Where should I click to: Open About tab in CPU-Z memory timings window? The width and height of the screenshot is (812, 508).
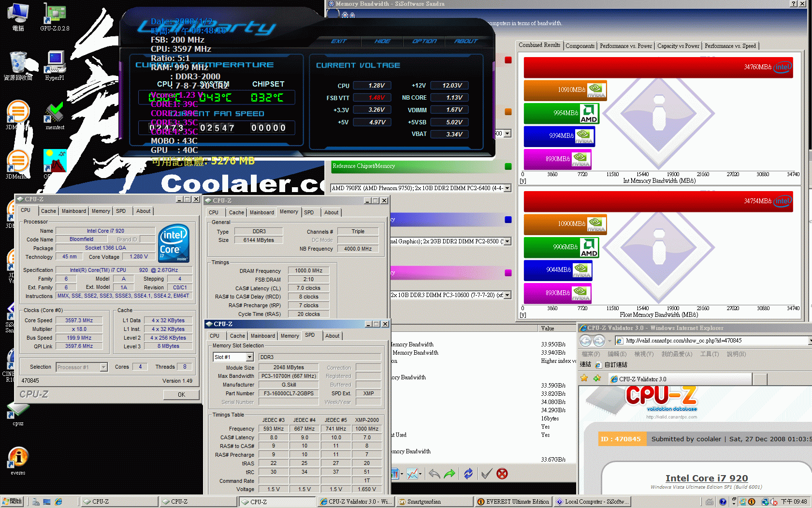(x=331, y=212)
